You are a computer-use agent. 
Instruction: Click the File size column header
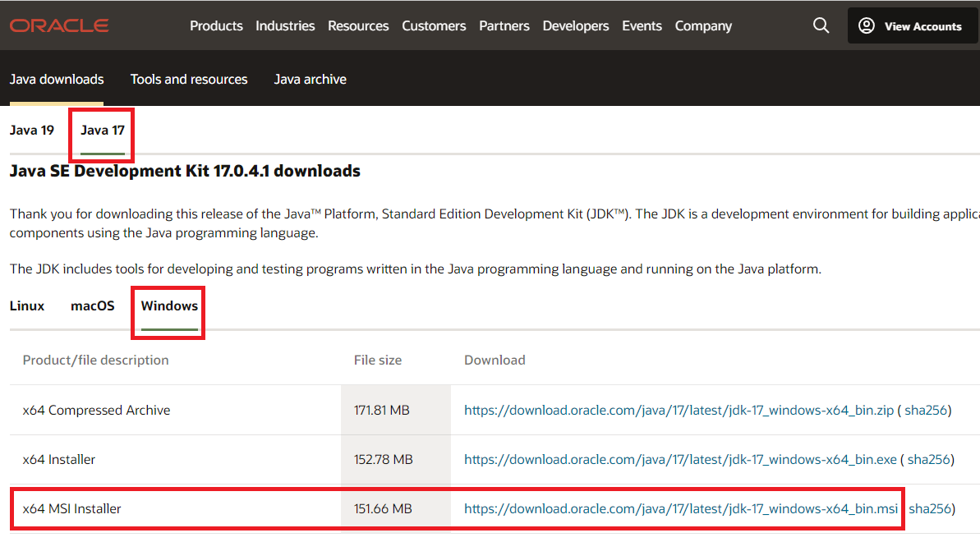pyautogui.click(x=378, y=360)
